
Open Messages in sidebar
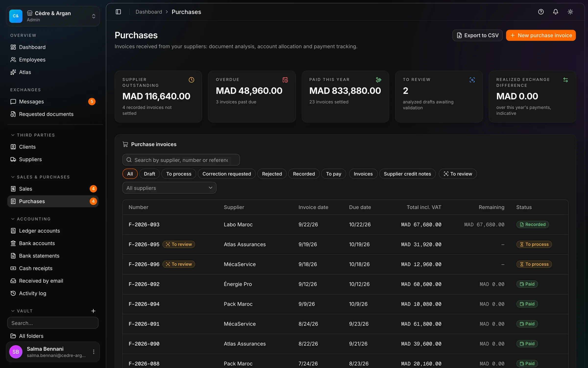(x=53, y=102)
